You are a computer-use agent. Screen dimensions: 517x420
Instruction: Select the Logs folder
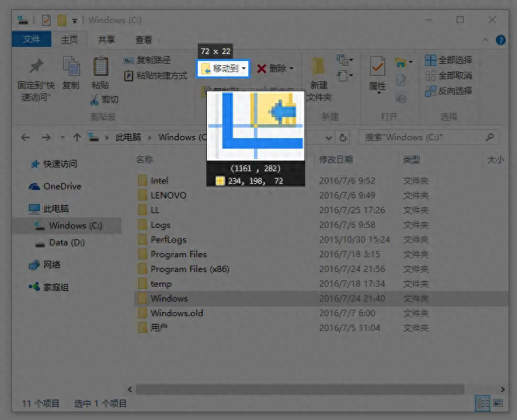154,225
